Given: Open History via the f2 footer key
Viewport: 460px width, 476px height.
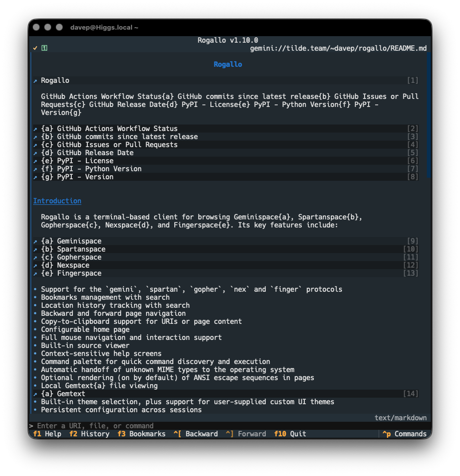Looking at the screenshot, I should (x=89, y=434).
